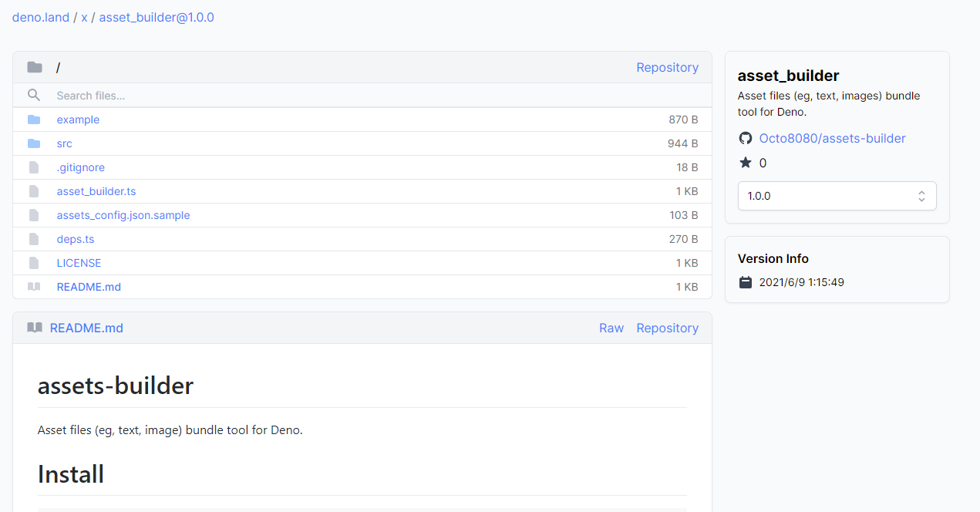
Task: Open the LICENSE file
Action: [x=79, y=263]
